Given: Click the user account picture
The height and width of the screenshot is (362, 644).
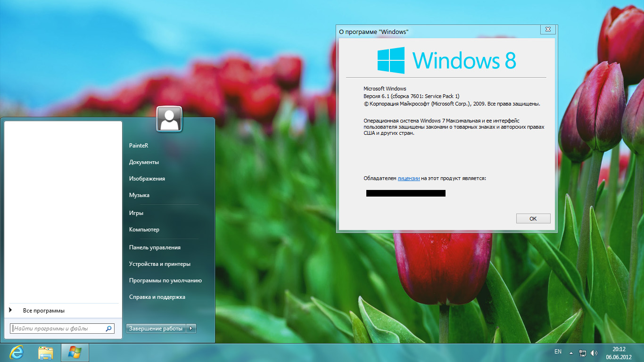Looking at the screenshot, I should tap(169, 119).
